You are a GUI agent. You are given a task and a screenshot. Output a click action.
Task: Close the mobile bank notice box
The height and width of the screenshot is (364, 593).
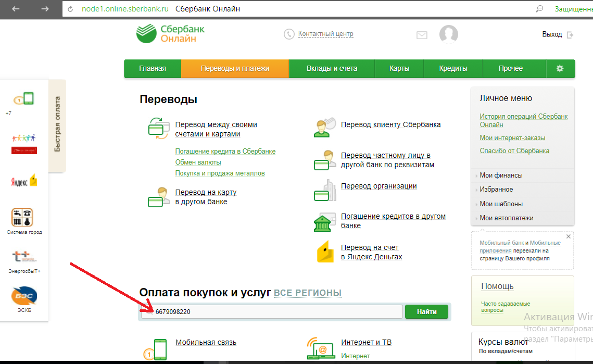pyautogui.click(x=568, y=236)
